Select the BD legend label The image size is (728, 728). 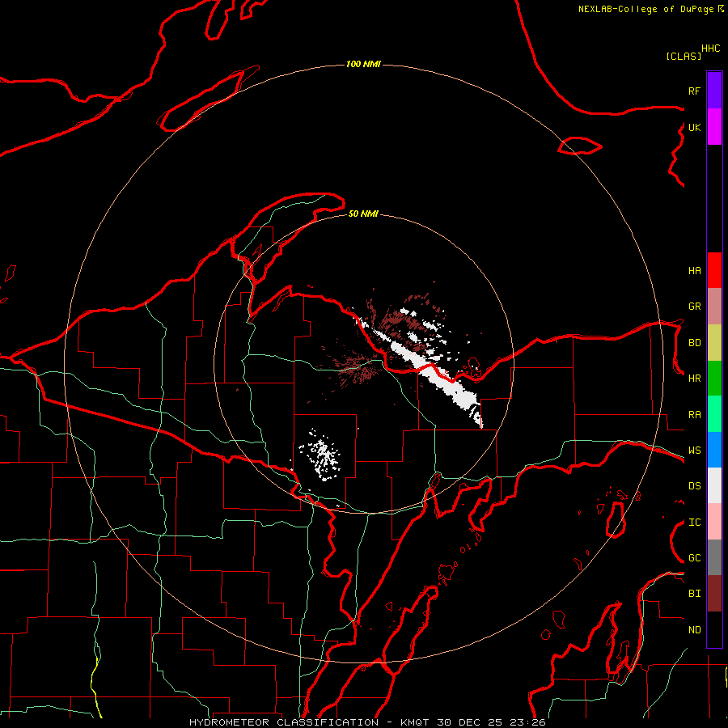click(x=694, y=343)
